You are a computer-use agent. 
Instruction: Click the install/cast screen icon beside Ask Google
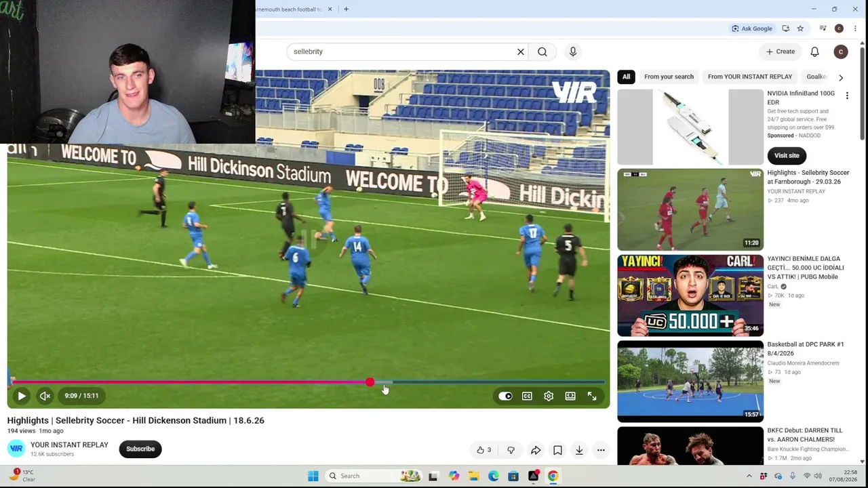click(785, 28)
